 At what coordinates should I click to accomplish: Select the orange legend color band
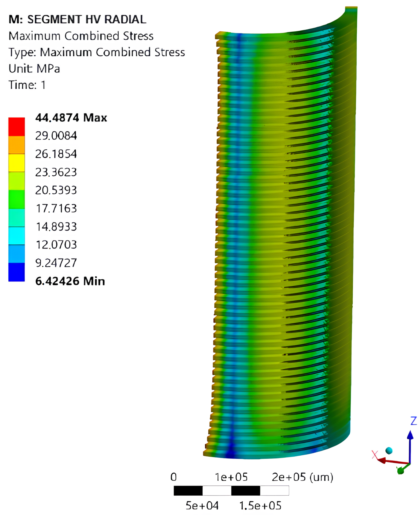tap(16, 145)
